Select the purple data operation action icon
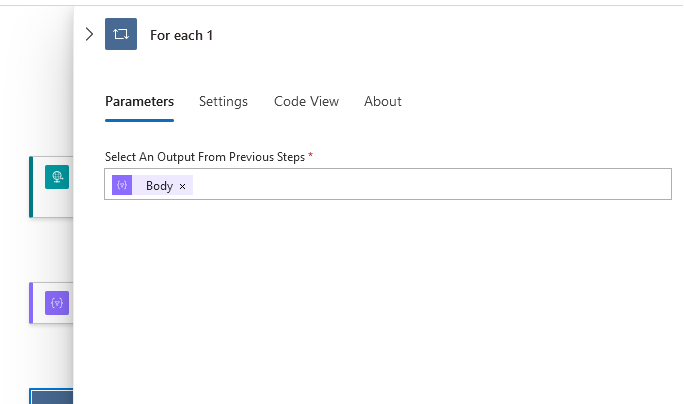Viewport: 684px width, 404px height. pyautogui.click(x=57, y=303)
